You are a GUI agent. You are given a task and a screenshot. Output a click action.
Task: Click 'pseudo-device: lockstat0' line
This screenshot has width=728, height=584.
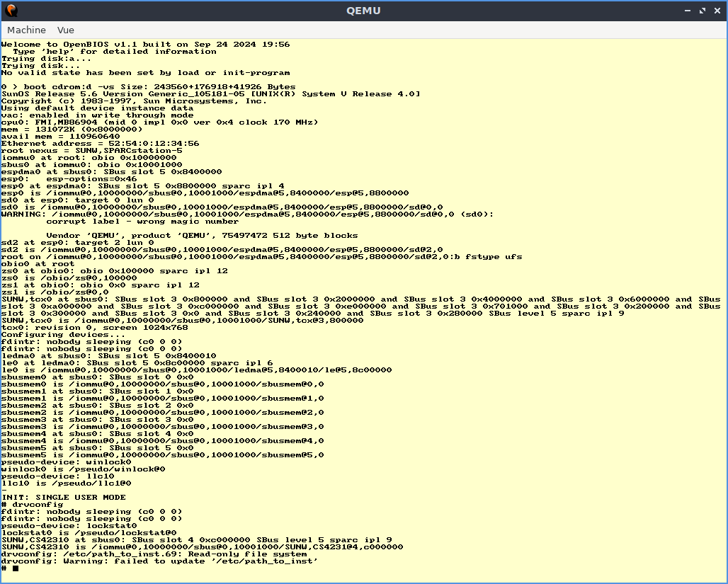69,526
